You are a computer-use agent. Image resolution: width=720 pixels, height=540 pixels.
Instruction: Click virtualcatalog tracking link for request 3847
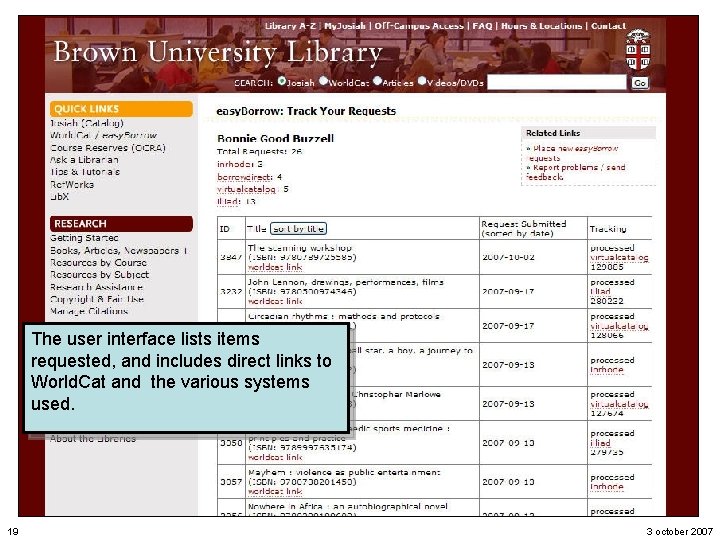619,257
